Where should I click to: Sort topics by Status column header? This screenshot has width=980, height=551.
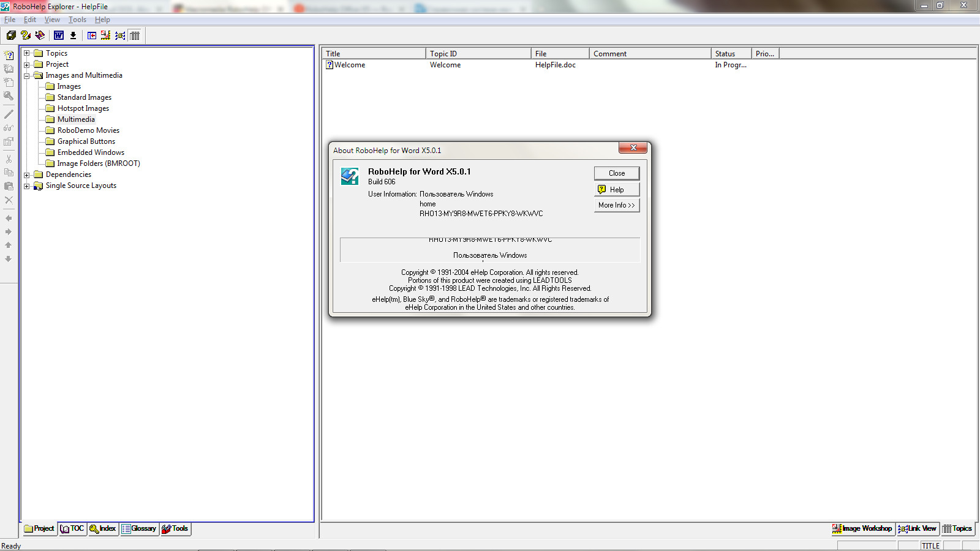click(730, 54)
